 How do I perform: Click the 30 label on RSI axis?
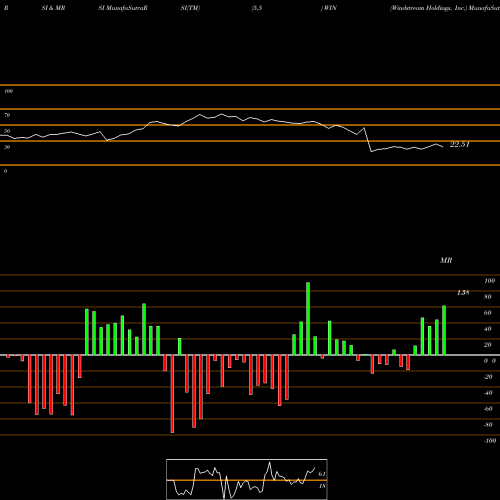click(7, 147)
